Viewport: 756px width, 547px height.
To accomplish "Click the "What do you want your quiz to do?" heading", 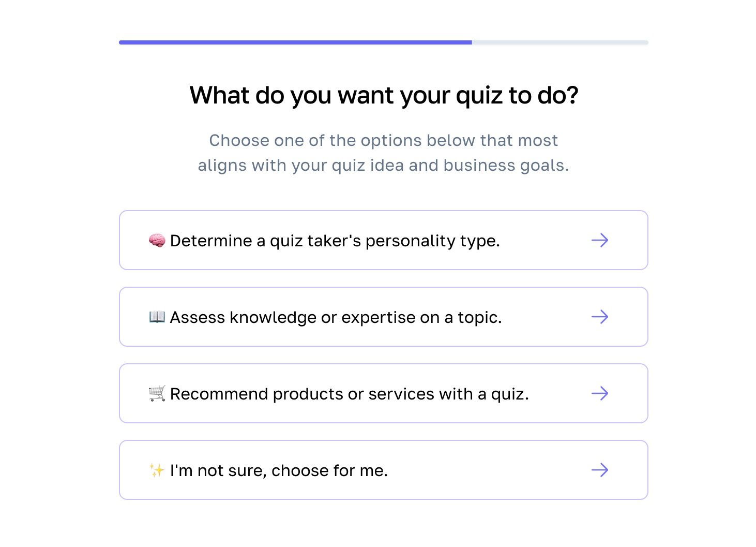I will (x=384, y=95).
